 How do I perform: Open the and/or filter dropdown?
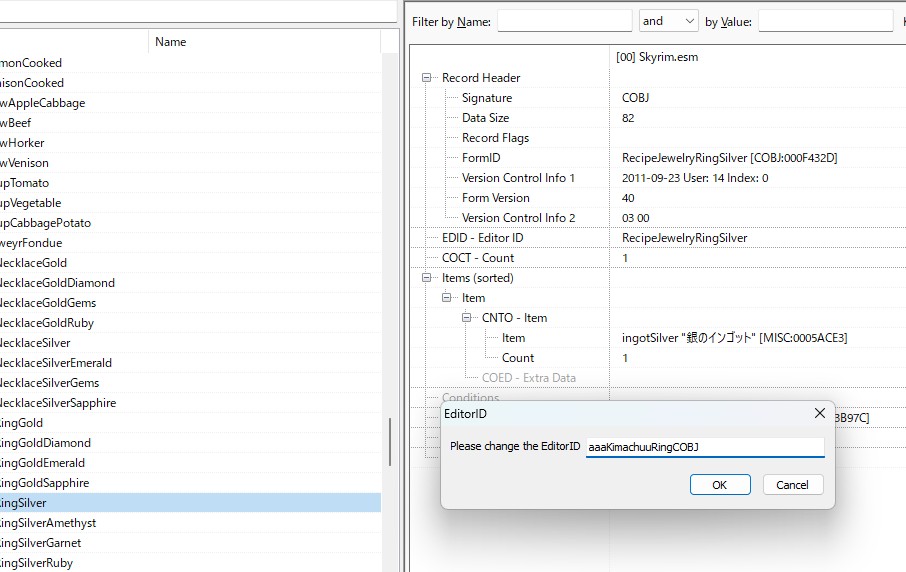click(x=668, y=21)
